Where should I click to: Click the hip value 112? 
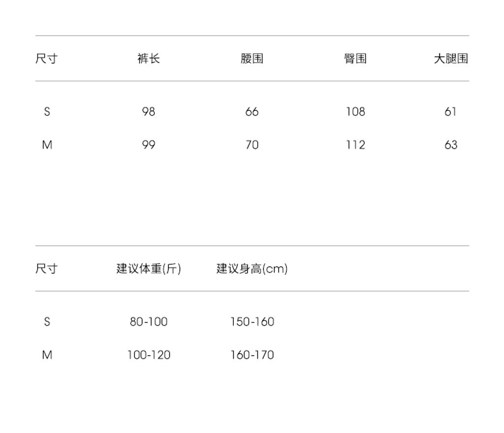(x=355, y=145)
